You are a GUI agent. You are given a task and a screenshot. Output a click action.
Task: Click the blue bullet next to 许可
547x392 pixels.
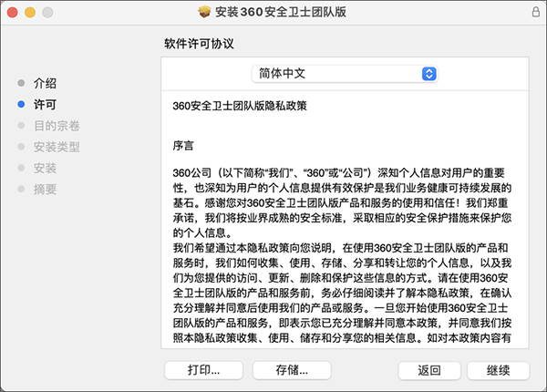click(x=21, y=104)
